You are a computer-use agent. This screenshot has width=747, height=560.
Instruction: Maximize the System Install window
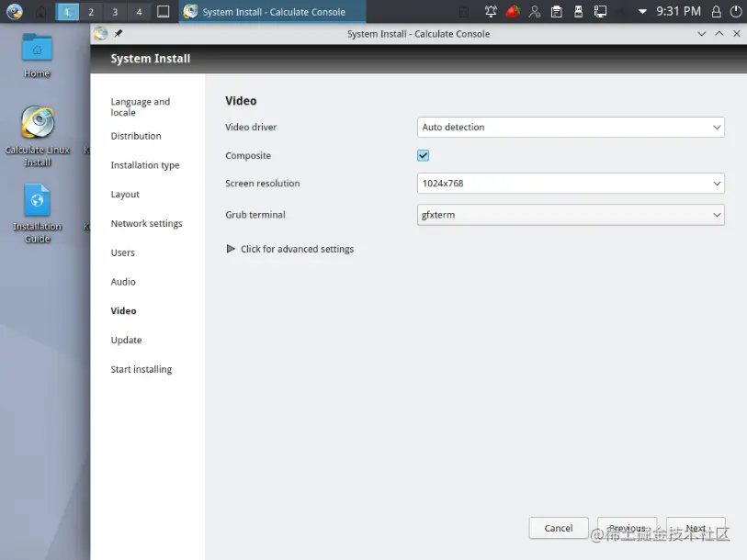719,34
